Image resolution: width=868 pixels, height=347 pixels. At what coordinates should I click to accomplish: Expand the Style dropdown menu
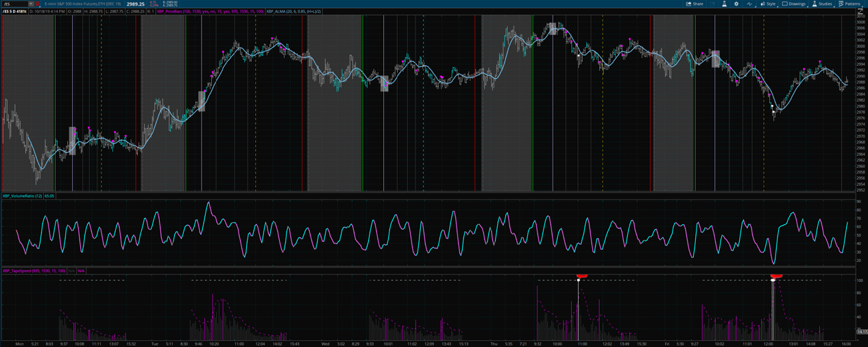(x=768, y=4)
